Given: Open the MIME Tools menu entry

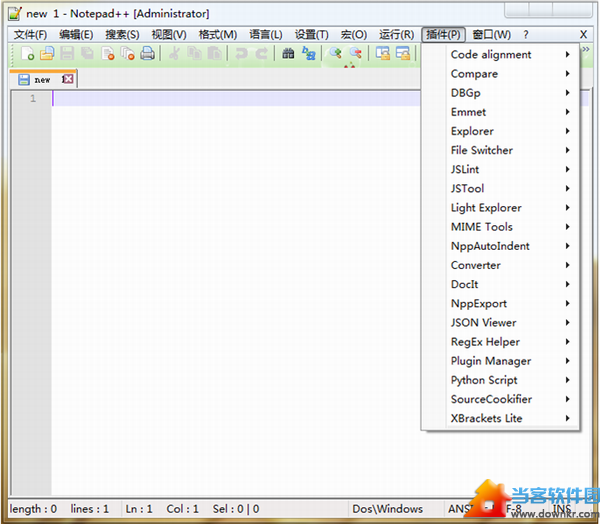Looking at the screenshot, I should click(x=501, y=227).
